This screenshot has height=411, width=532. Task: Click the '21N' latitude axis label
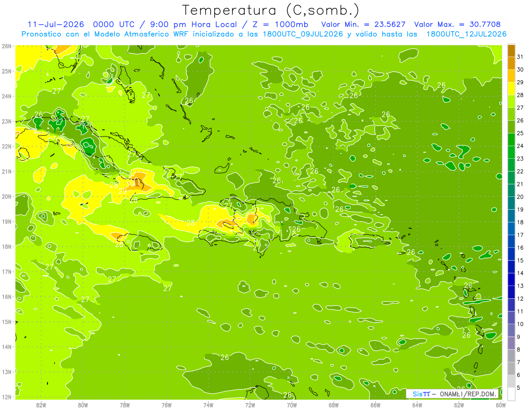(7, 171)
